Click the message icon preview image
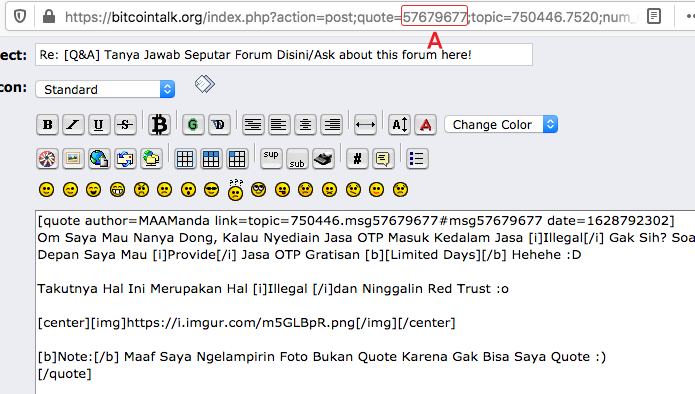 (x=205, y=84)
